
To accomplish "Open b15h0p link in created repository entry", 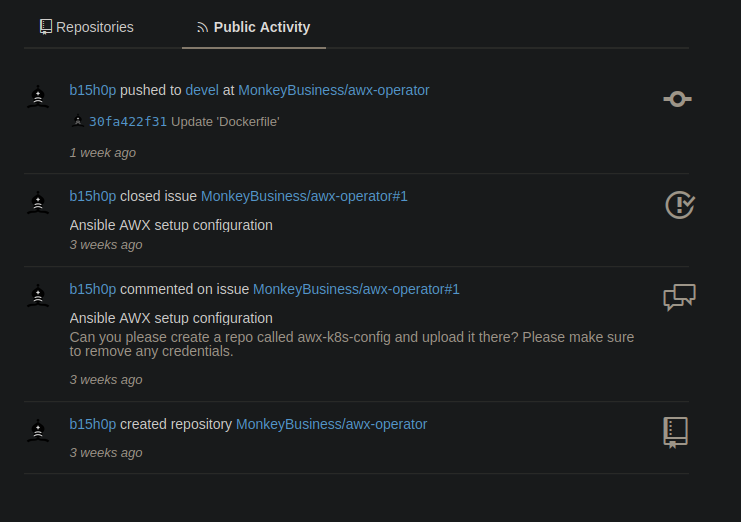I will tap(93, 424).
